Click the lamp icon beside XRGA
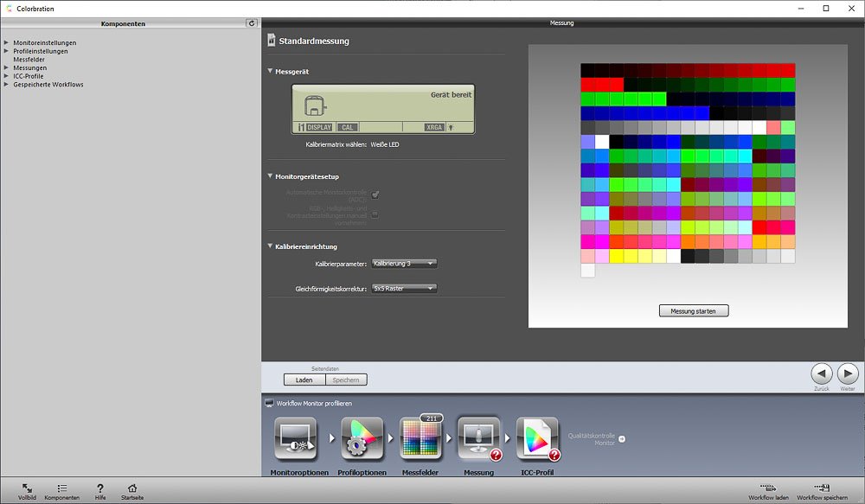This screenshot has height=504, width=865. point(452,127)
